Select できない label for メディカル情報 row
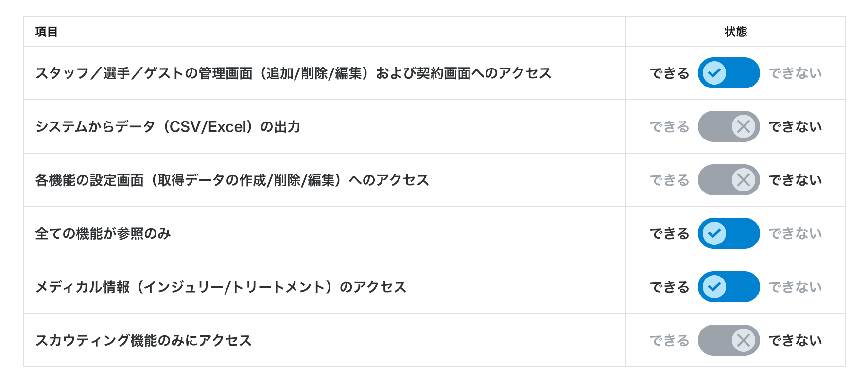Viewport: 868px width, 382px height. pos(795,287)
